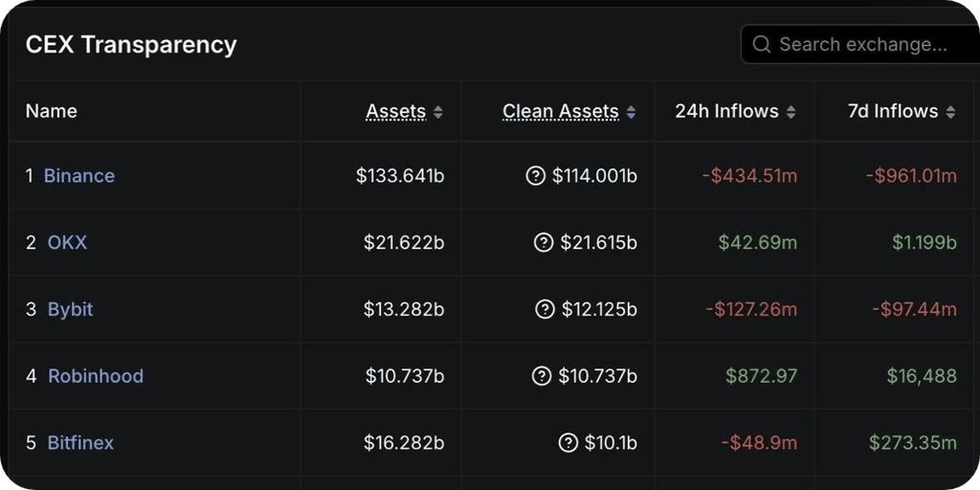Open the Robinhood exchange link
Viewport: 980px width, 490px height.
point(96,376)
